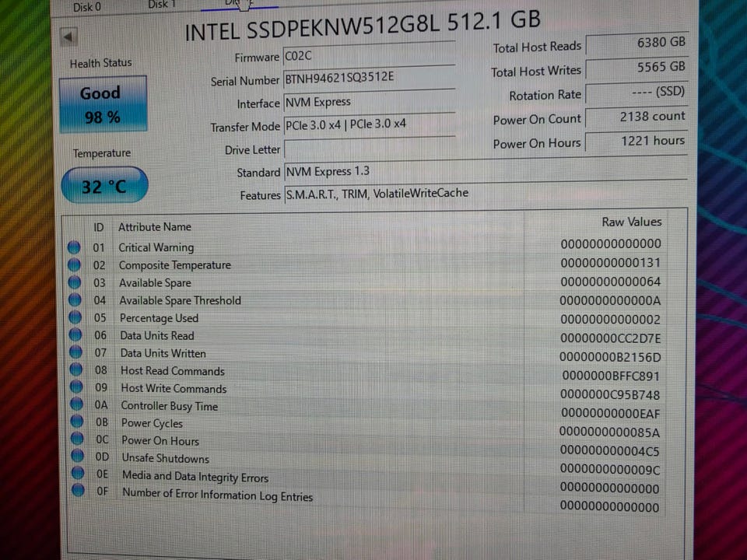Click the Good 98 % health status button

click(103, 103)
